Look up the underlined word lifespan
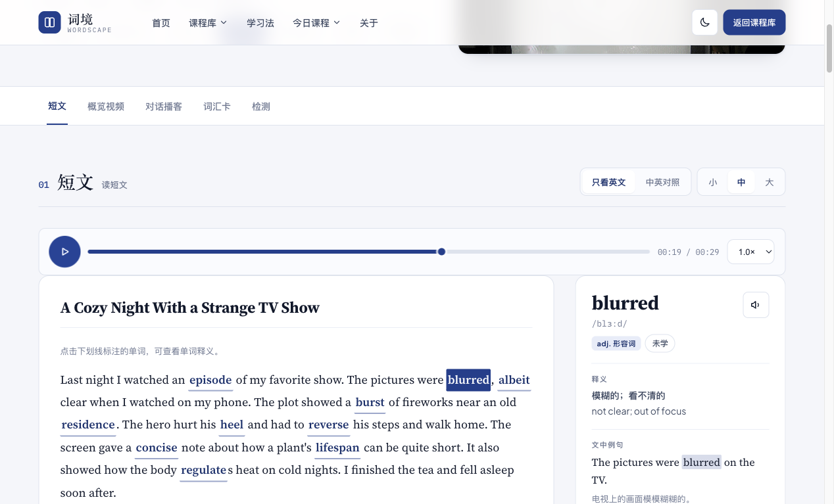834x504 pixels. pos(337,447)
